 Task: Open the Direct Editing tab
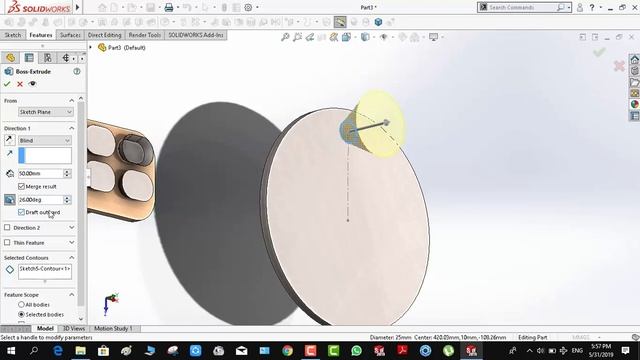tap(104, 35)
